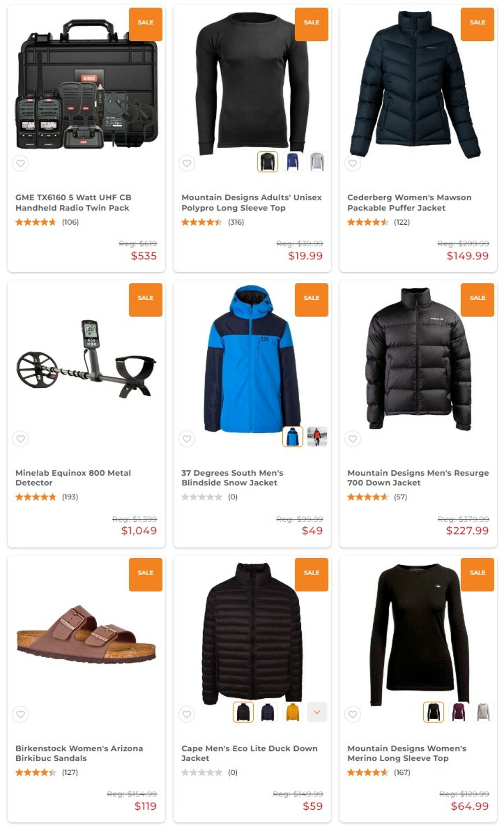Heart the Women's Merino Long Sleeve Top
This screenshot has height=831, width=504.
[353, 714]
